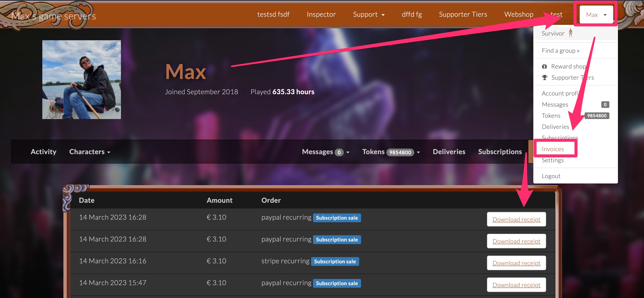The width and height of the screenshot is (644, 298).
Task: Follow the Find a group link
Action: coord(560,50)
